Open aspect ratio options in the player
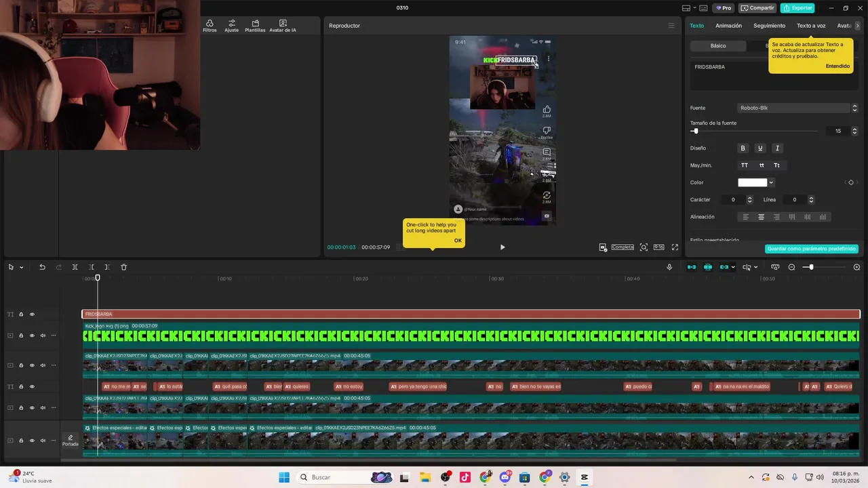The width and height of the screenshot is (868, 488). point(658,247)
